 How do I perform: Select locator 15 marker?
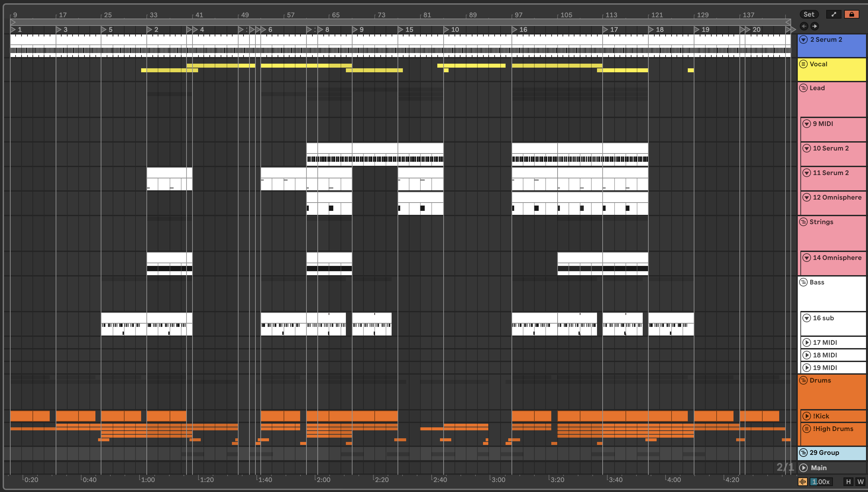tap(401, 30)
